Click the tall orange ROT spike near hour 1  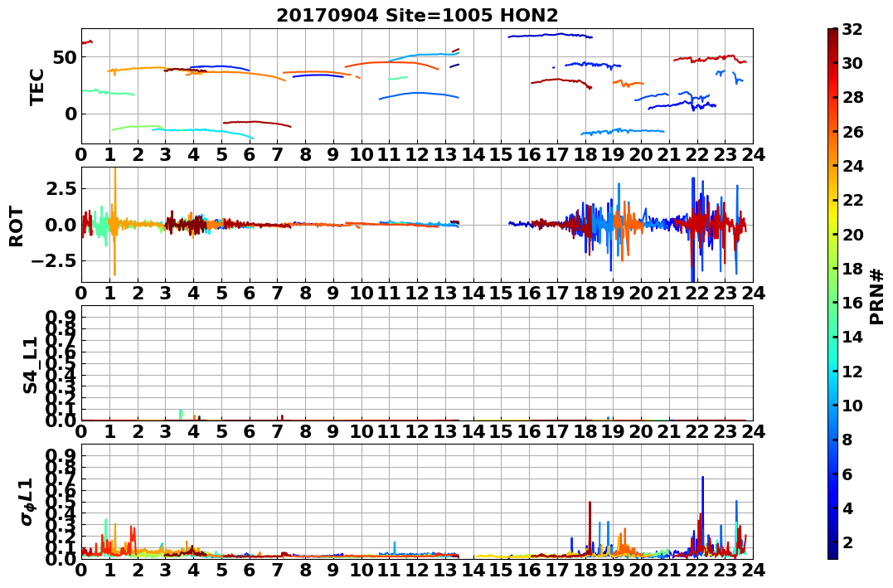[x=115, y=222]
